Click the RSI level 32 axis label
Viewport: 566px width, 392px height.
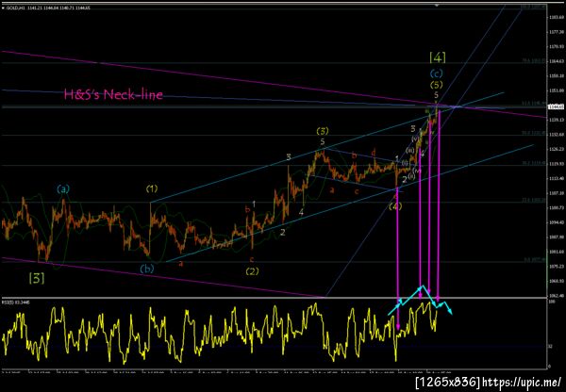[x=550, y=346]
